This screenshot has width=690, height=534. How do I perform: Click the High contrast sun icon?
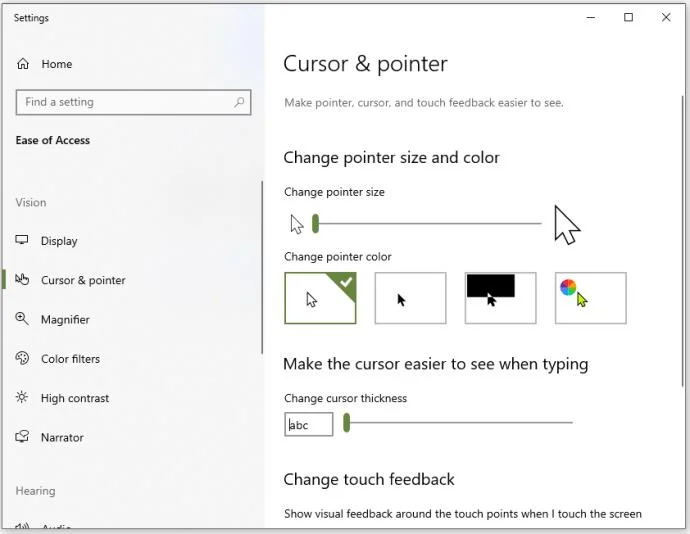click(22, 398)
